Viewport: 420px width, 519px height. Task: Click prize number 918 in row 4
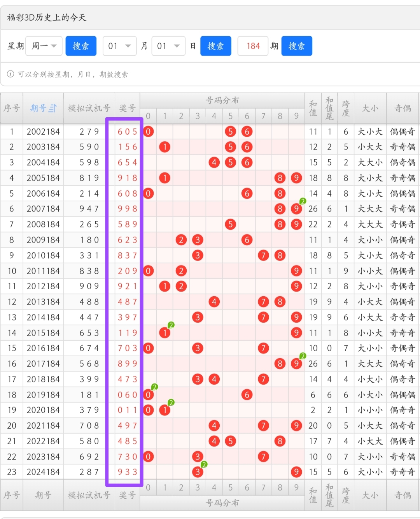(128, 178)
